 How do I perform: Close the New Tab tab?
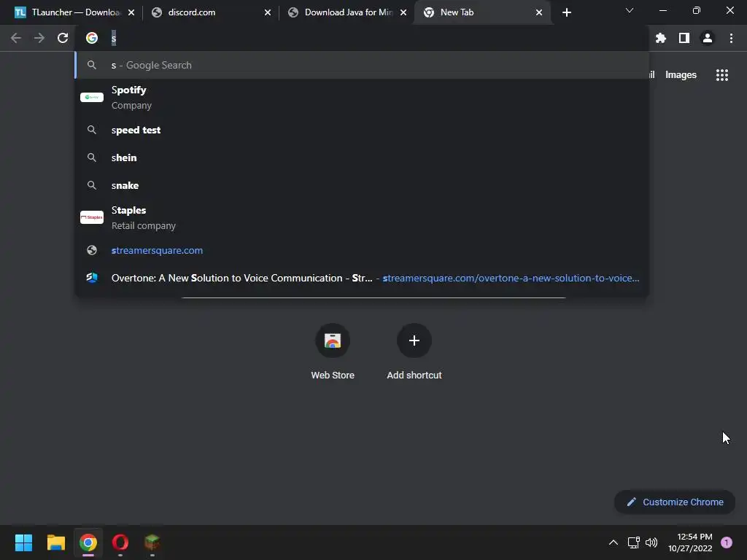[x=539, y=12]
